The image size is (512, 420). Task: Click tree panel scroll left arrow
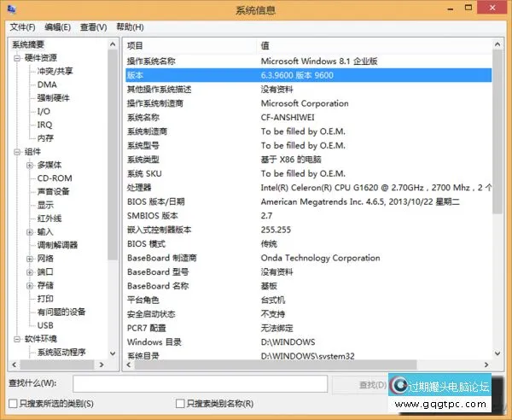click(14, 365)
